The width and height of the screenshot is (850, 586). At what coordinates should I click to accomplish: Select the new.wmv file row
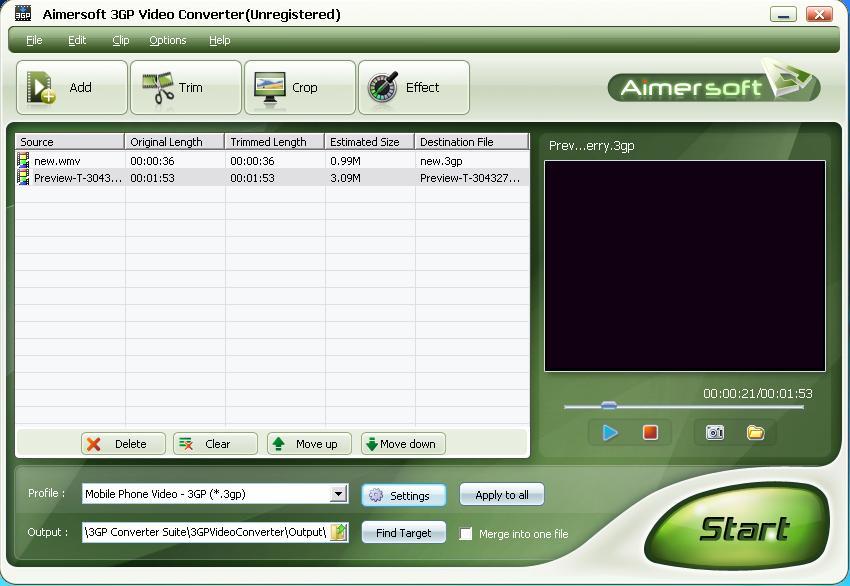click(x=70, y=158)
